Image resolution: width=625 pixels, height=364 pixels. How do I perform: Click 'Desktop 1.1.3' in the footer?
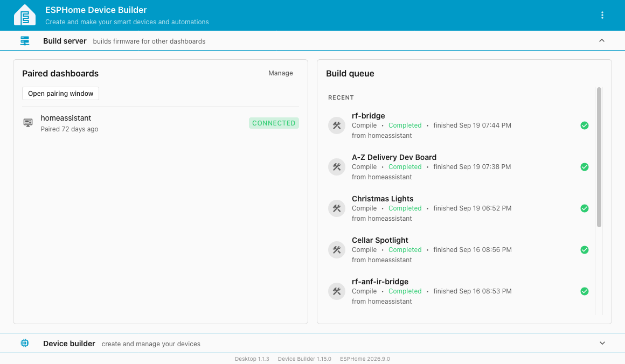[x=252, y=359]
